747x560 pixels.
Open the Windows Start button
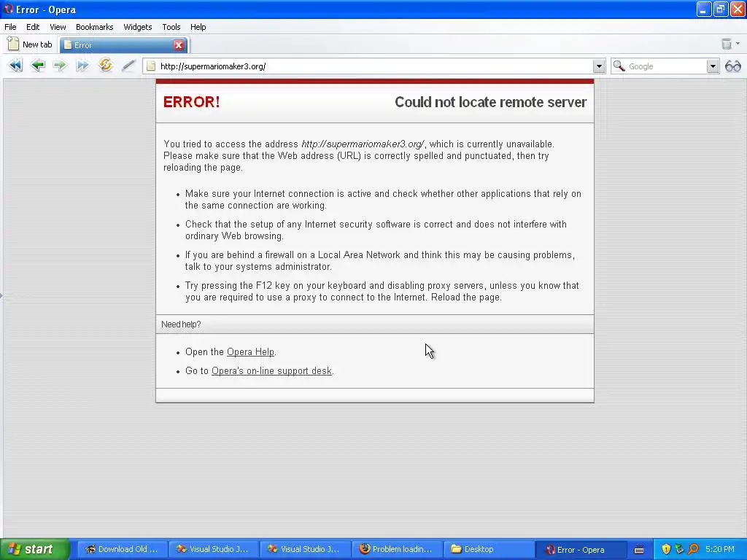coord(34,549)
